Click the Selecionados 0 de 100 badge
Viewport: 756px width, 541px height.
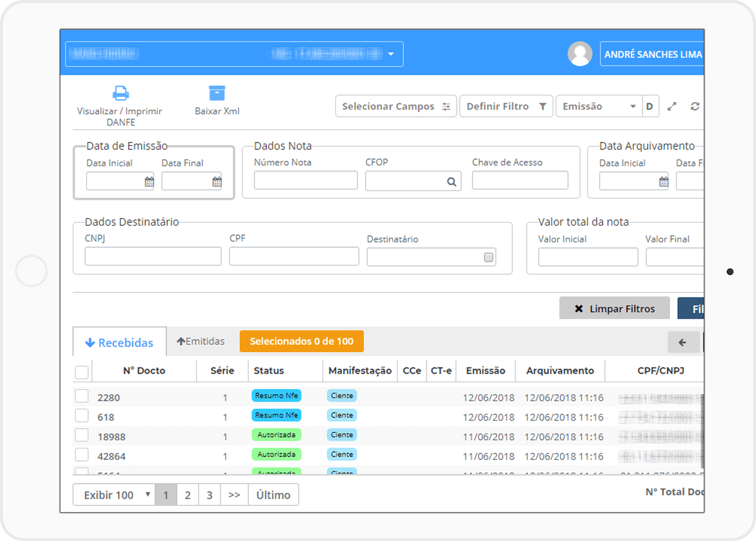point(302,342)
